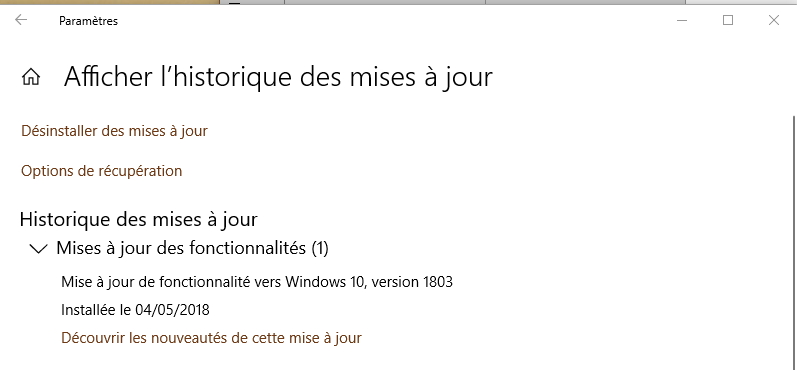Screen dimensions: 797x370
Task: Maximize the Paramètres window
Action: [x=728, y=20]
